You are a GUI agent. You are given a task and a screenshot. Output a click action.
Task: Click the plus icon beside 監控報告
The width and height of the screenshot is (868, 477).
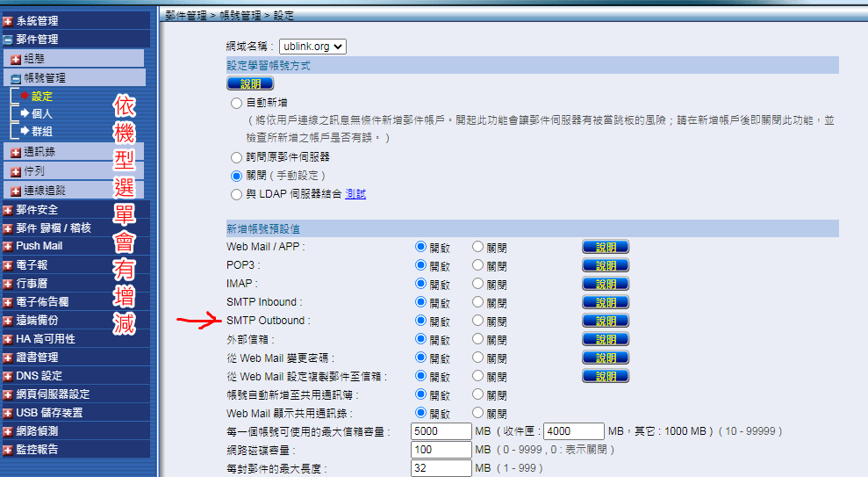tap(8, 449)
